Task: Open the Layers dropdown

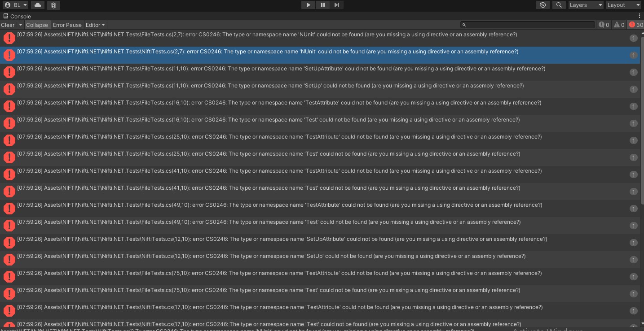Action: pyautogui.click(x=585, y=5)
